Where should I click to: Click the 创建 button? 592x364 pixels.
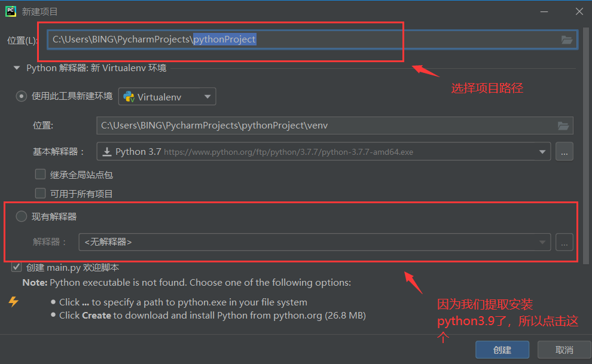[502, 350]
